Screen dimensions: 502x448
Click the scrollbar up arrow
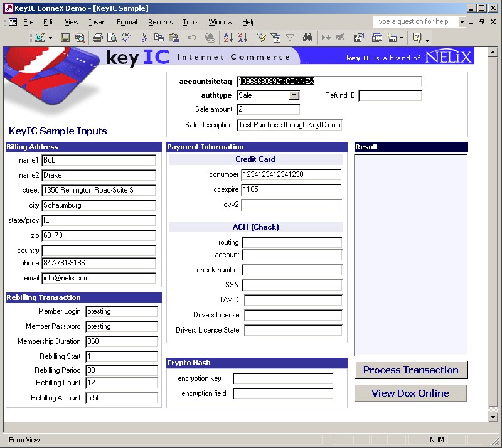point(493,52)
